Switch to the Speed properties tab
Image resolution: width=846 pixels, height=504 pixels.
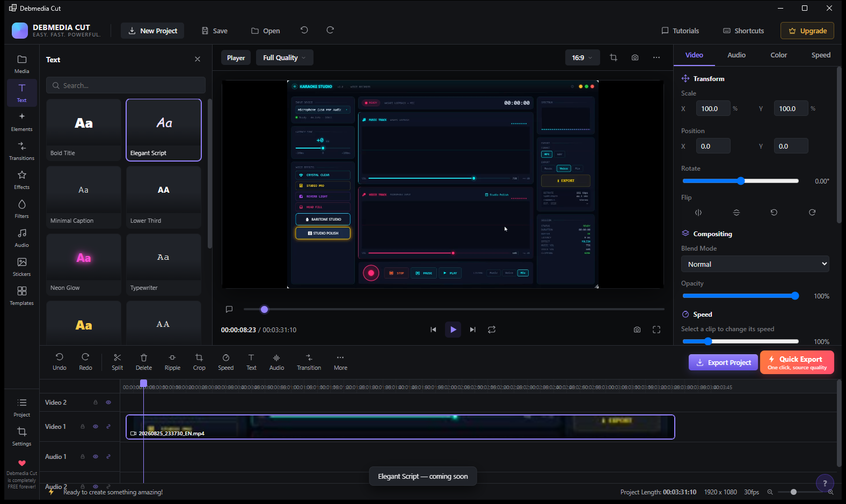(821, 55)
